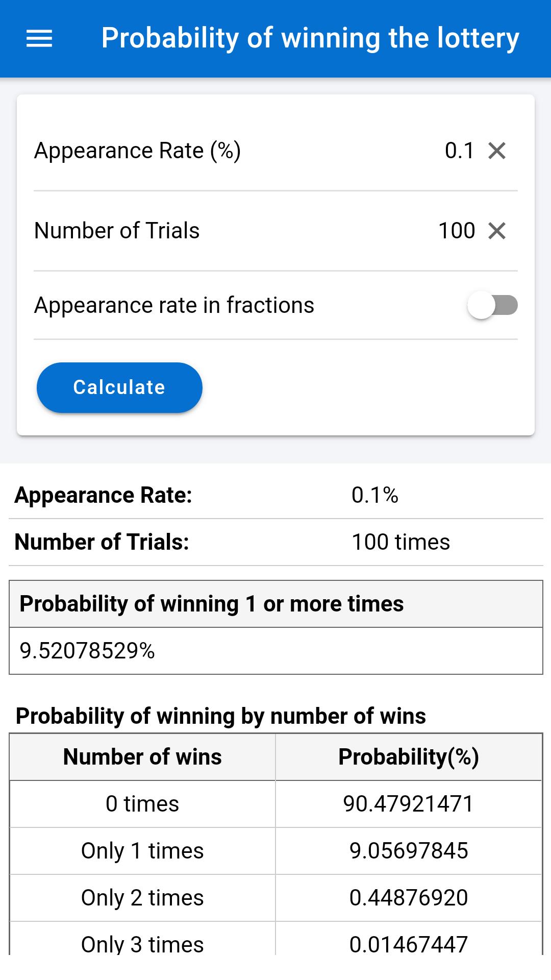Viewport: 551px width, 980px height.
Task: Tap the 0.44876920 probability cell
Action: pos(409,898)
